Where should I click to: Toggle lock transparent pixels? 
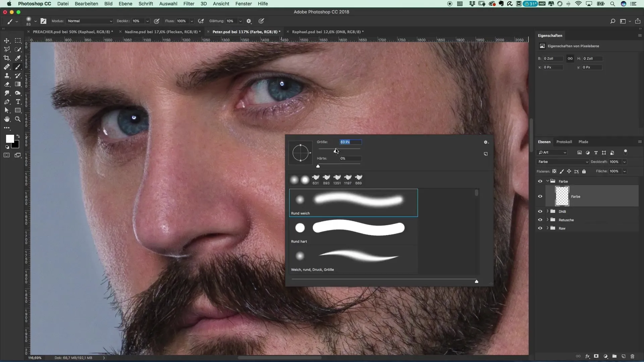pyautogui.click(x=554, y=171)
